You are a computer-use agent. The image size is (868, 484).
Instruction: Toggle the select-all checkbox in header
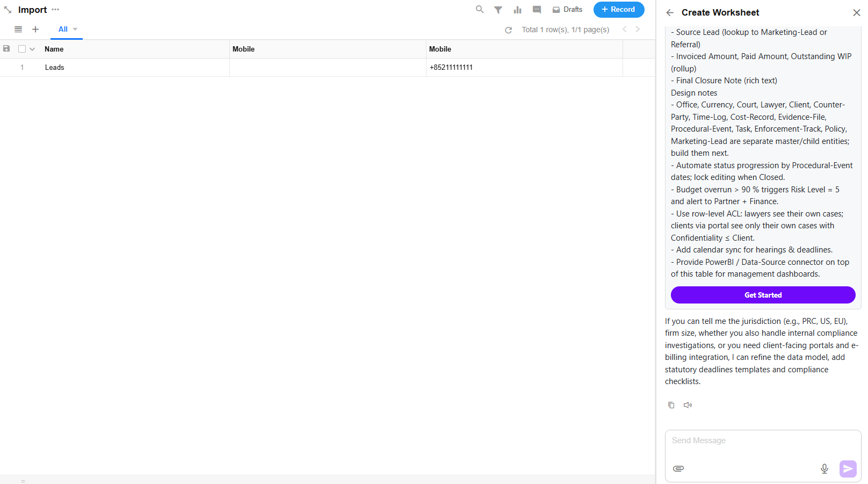[x=22, y=49]
